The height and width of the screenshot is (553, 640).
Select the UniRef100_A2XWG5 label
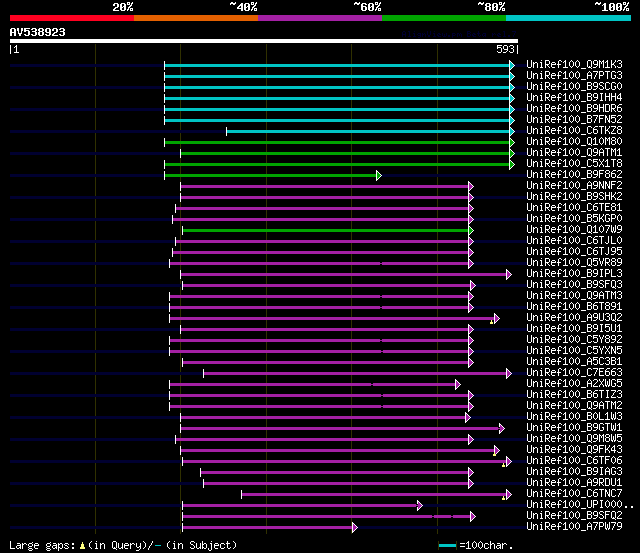coord(574,384)
